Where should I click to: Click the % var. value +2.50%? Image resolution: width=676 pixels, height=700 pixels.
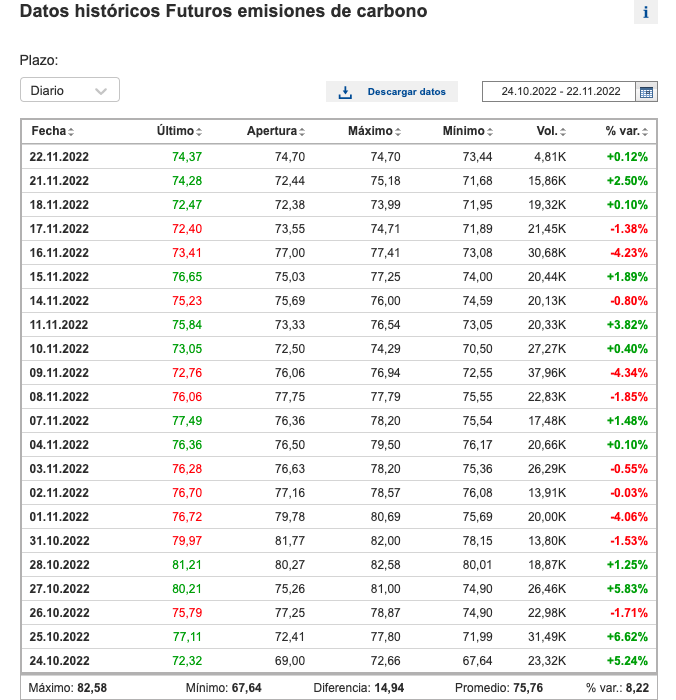pos(627,181)
